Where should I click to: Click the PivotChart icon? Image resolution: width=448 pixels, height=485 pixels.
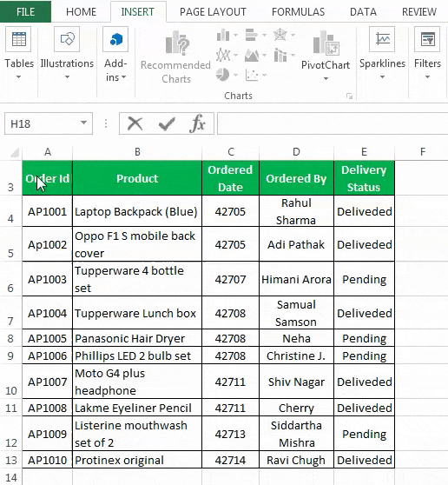click(x=326, y=43)
